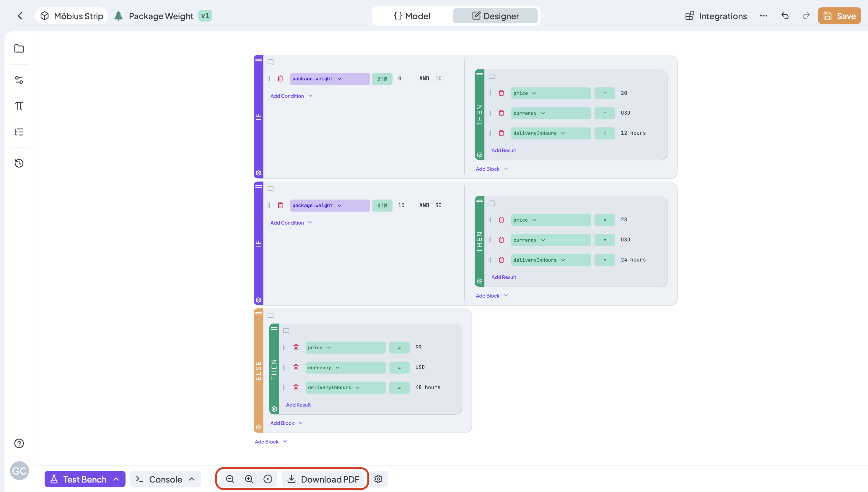Screen dimensions: 868x492
Task: Switch to the Model tab
Action: pos(412,16)
